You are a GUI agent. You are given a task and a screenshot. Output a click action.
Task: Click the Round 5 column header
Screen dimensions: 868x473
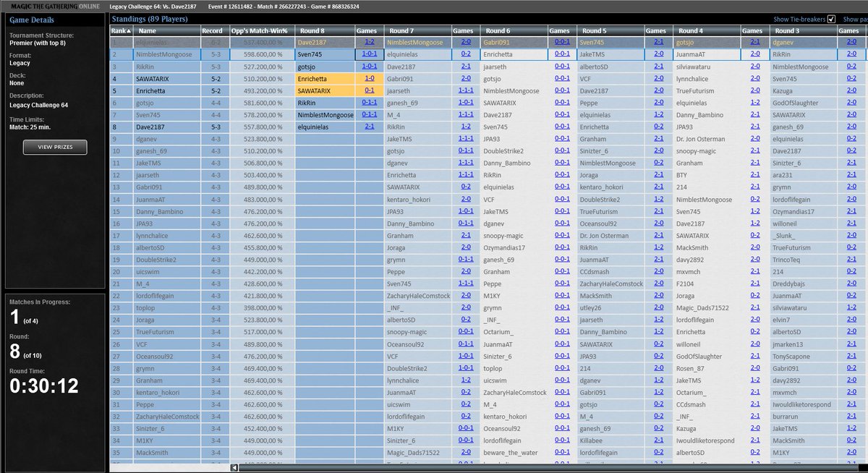tap(610, 31)
